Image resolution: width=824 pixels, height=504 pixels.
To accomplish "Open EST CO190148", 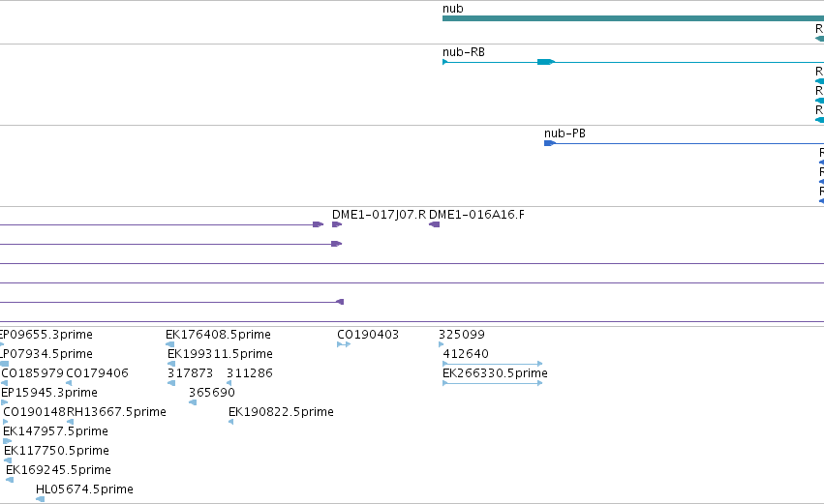I will point(34,412).
